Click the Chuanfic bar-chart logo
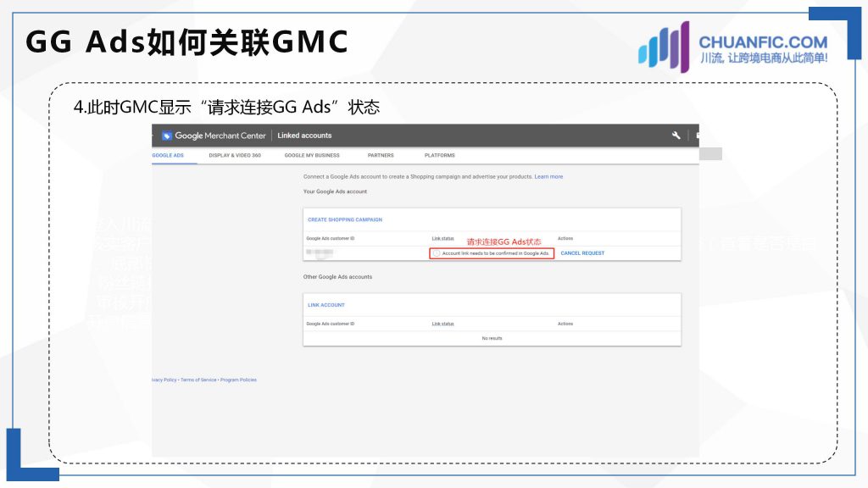The height and width of the screenshot is (488, 868). [663, 47]
